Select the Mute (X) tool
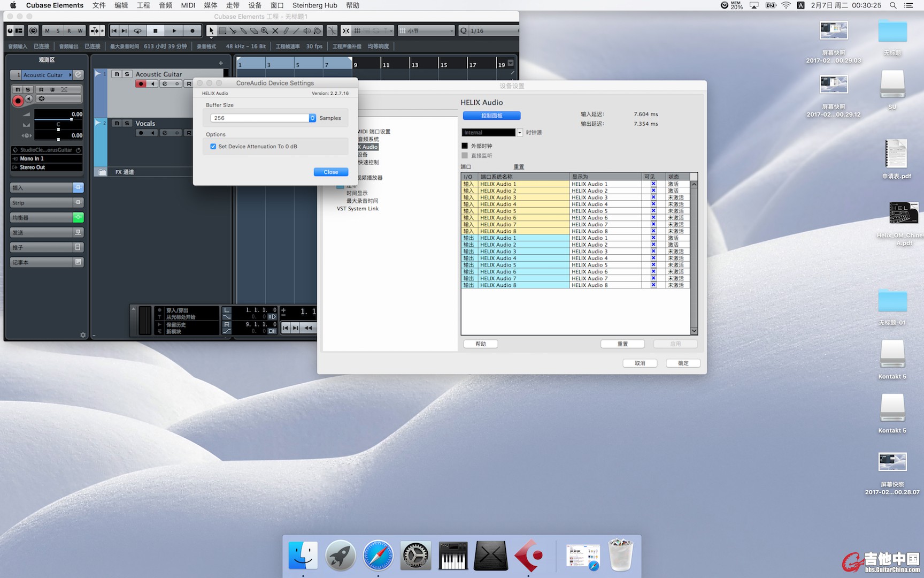The image size is (924, 578). pos(275,31)
